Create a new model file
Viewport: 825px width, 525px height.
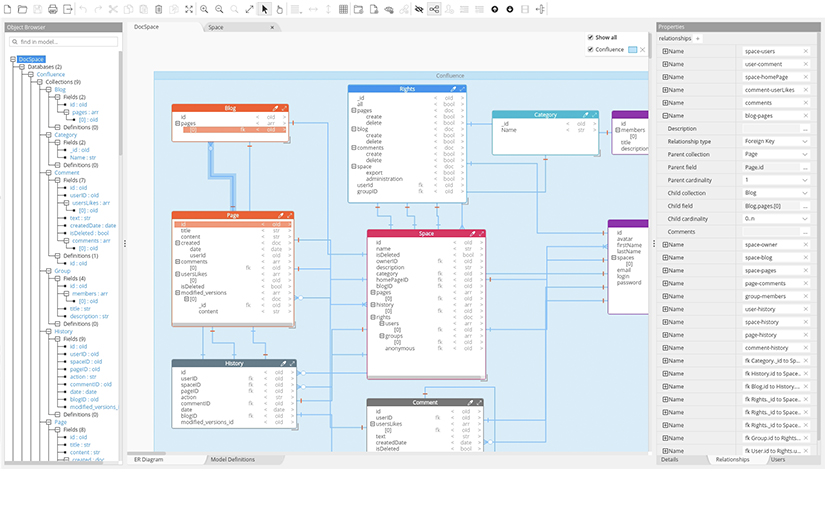(x=7, y=9)
